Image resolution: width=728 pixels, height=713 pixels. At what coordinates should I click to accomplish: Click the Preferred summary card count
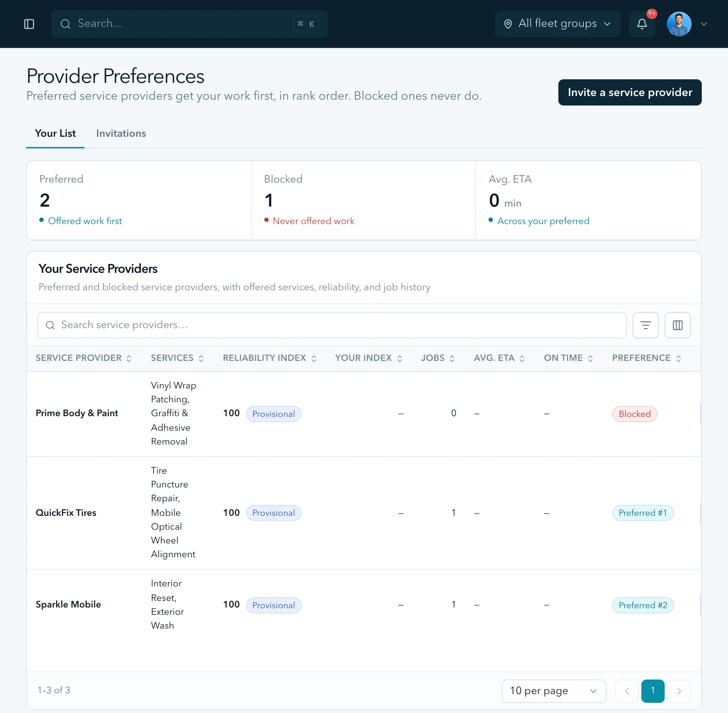tap(44, 200)
